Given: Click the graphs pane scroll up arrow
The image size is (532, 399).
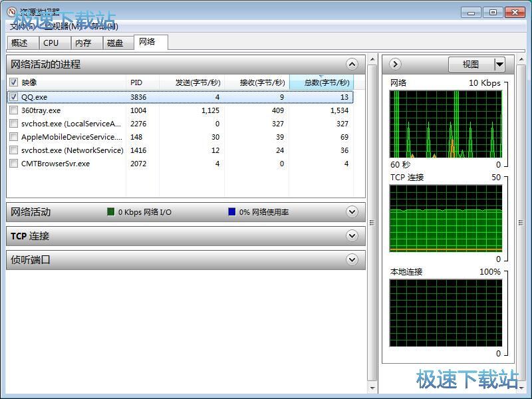Looking at the screenshot, I should point(521,60).
